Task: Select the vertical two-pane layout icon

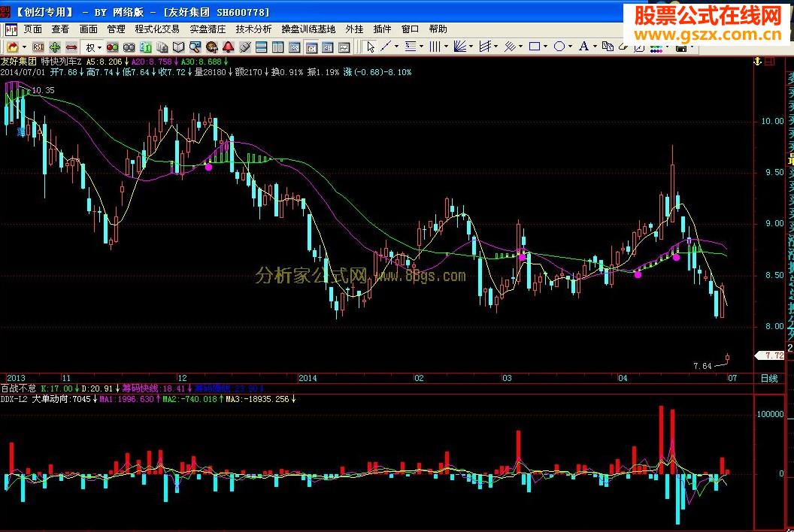Action: (x=278, y=47)
